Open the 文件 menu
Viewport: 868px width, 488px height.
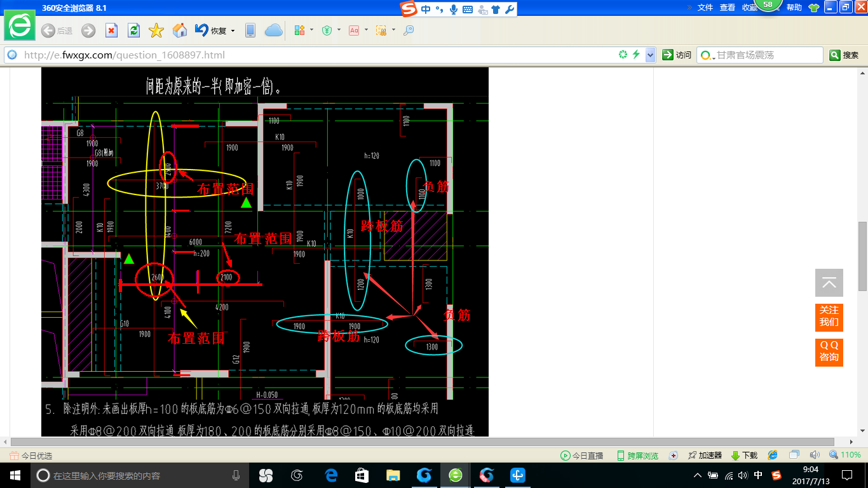(705, 7)
